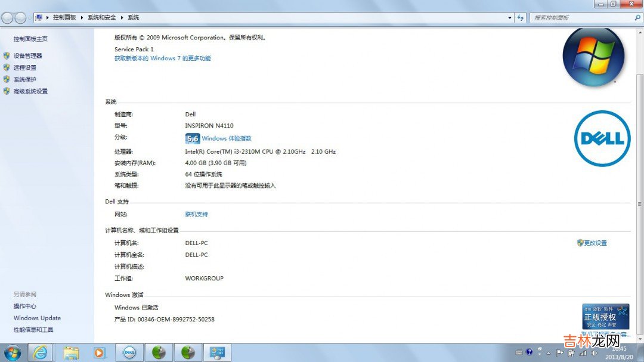This screenshot has height=362, width=644.
Task: Open Windows Explorer folder icon in taskbar
Action: tap(71, 352)
